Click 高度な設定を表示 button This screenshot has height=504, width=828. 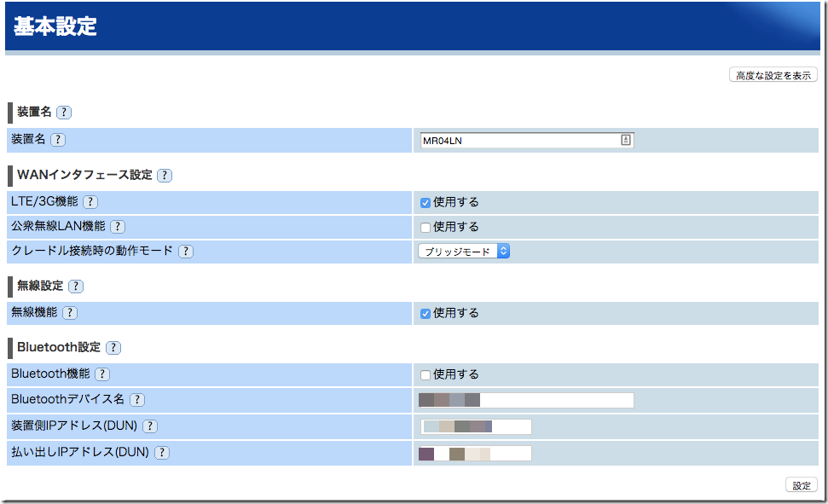coord(773,75)
